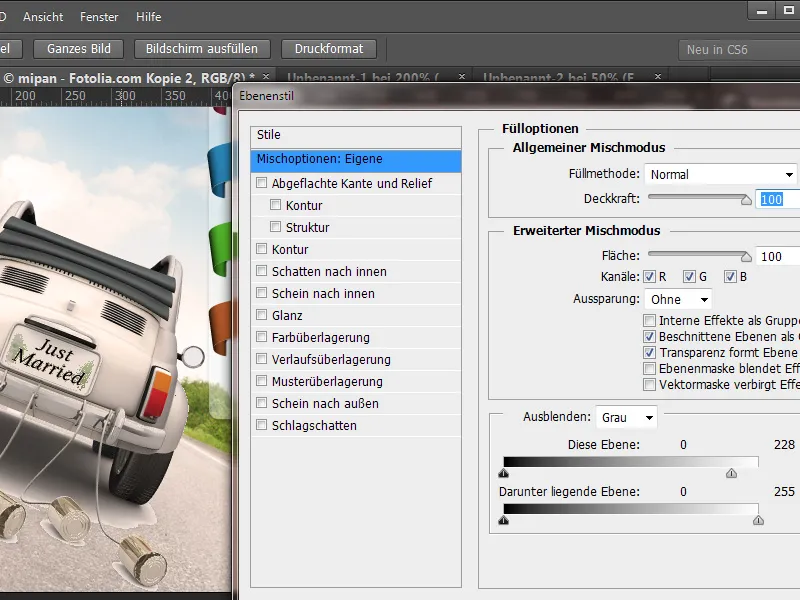Toggle Beschnittene Ebenen als Gruppe checkbox

(649, 337)
